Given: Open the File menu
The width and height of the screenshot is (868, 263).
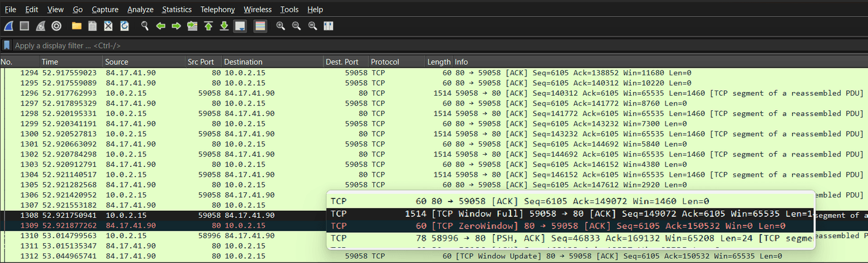Looking at the screenshot, I should pos(10,9).
